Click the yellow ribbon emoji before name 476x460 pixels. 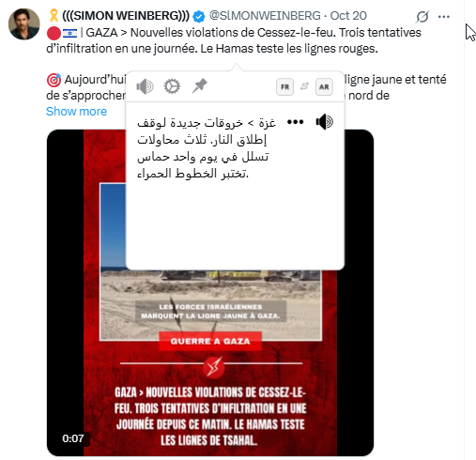pyautogui.click(x=54, y=16)
